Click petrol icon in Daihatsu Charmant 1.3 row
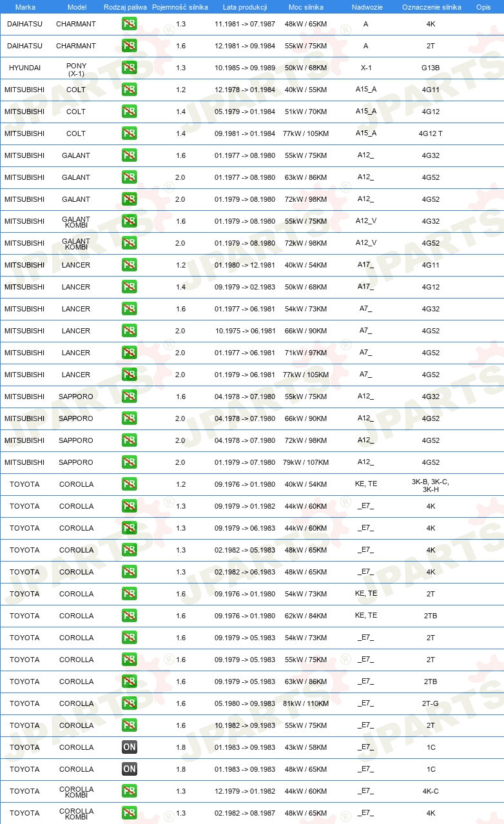Image resolution: width=504 pixels, height=824 pixels. [130, 24]
